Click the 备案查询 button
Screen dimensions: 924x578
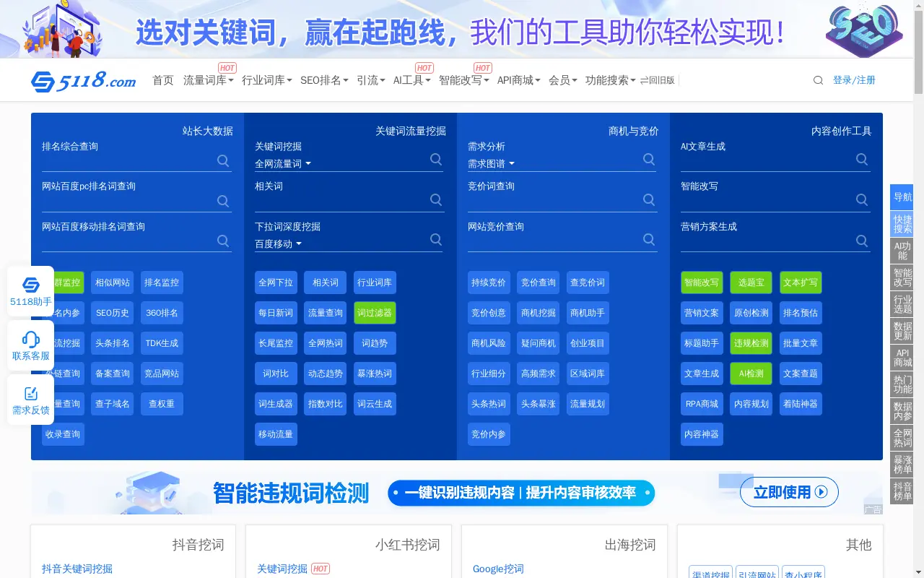tap(113, 374)
